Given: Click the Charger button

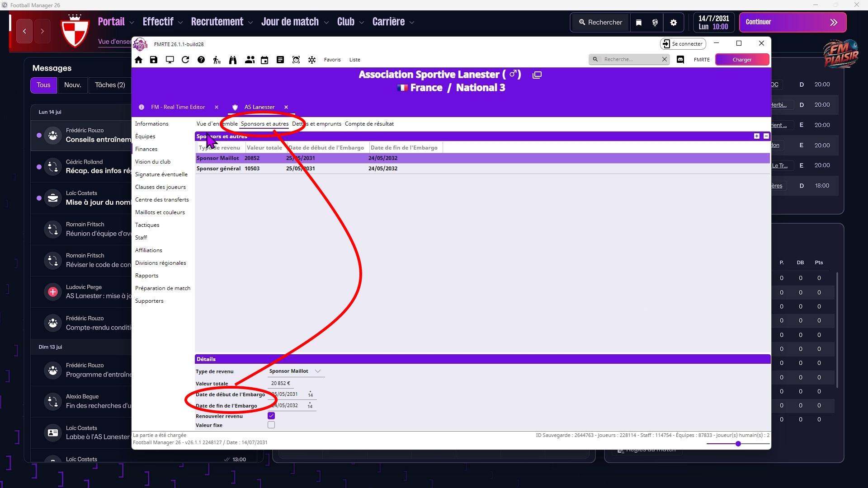Looking at the screenshot, I should (x=742, y=60).
